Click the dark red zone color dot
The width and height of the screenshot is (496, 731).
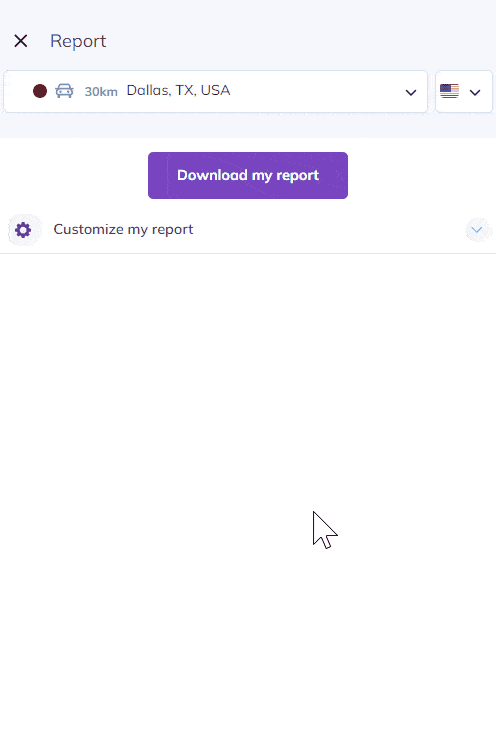pyautogui.click(x=40, y=91)
